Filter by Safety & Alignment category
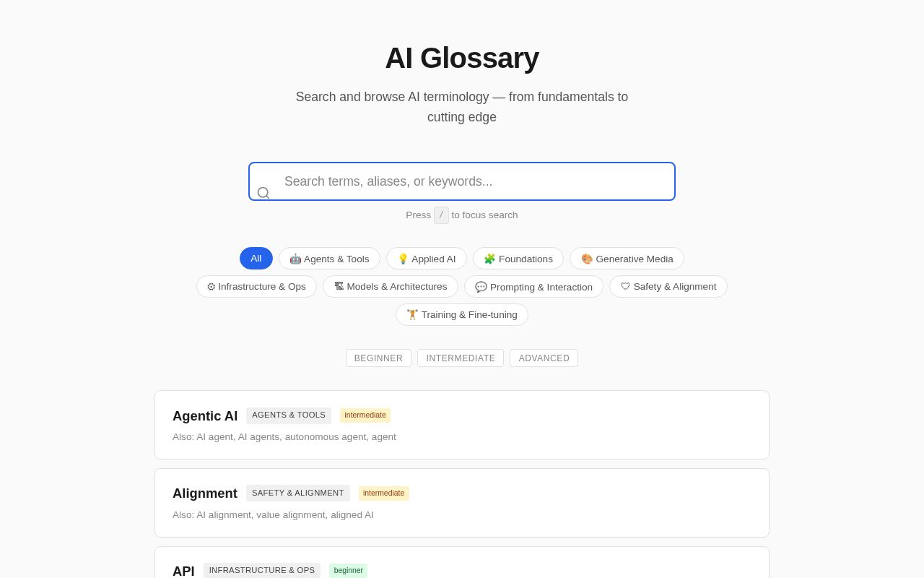The image size is (924, 578). 668,287
